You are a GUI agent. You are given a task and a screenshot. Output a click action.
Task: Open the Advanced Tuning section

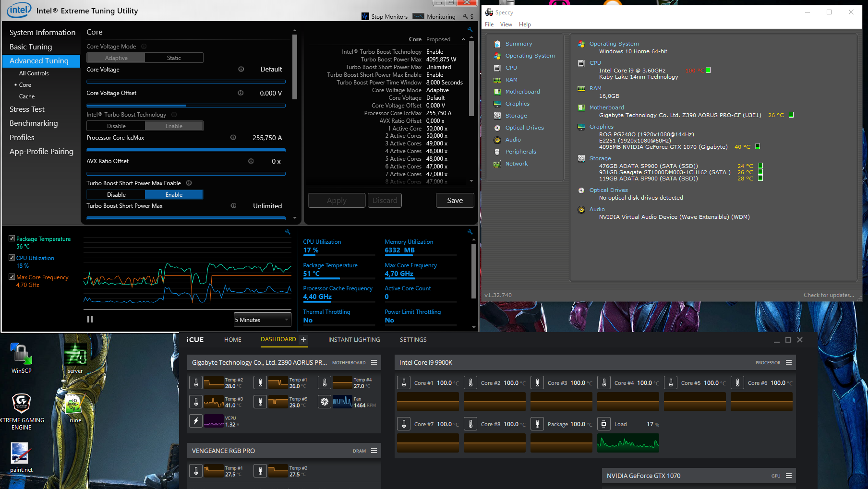[41, 61]
